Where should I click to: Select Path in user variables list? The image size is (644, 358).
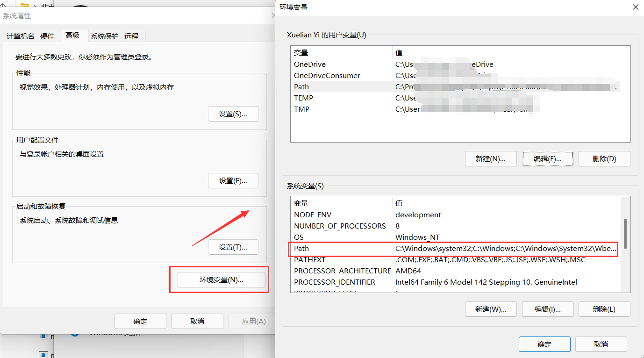pos(455,87)
